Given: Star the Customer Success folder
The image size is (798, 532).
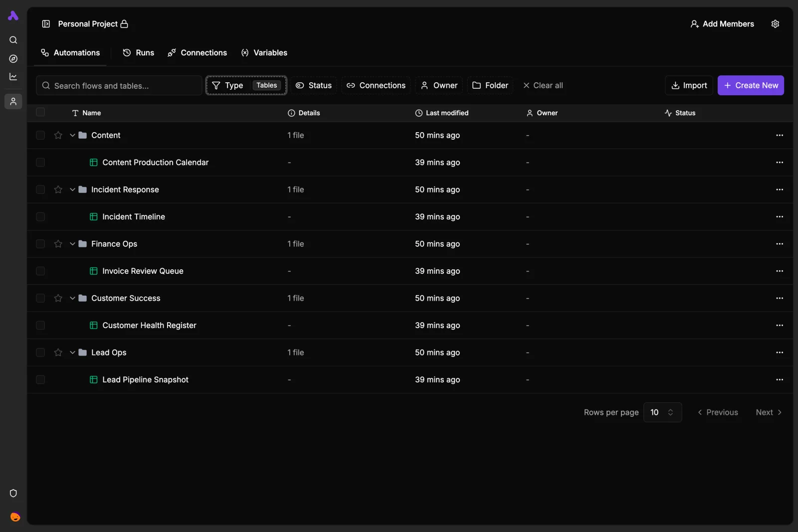Looking at the screenshot, I should 58,298.
